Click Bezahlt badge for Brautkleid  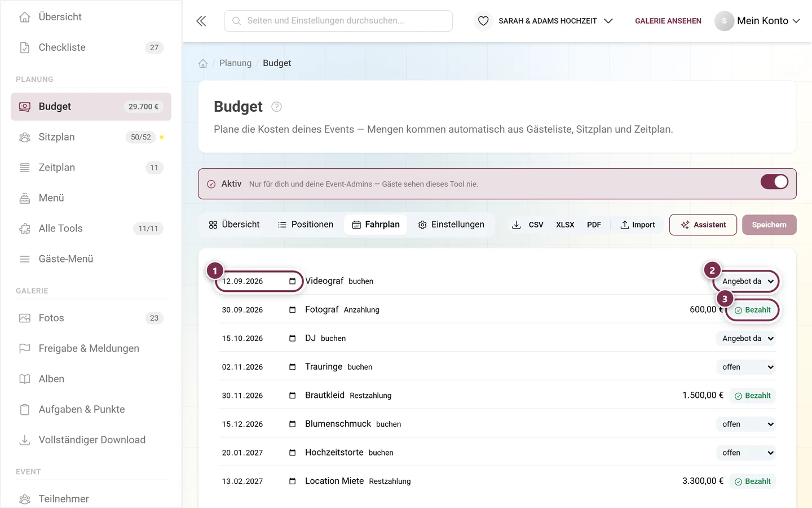[x=753, y=396]
